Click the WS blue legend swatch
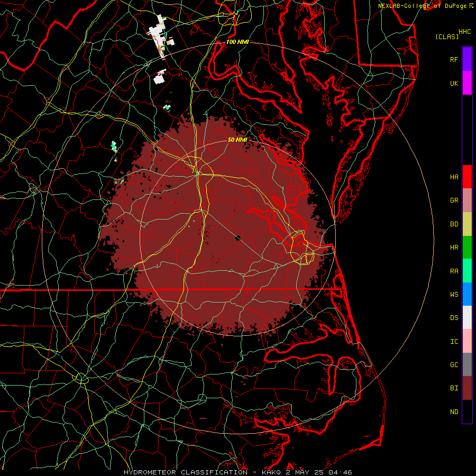476x476 pixels. tap(467, 294)
